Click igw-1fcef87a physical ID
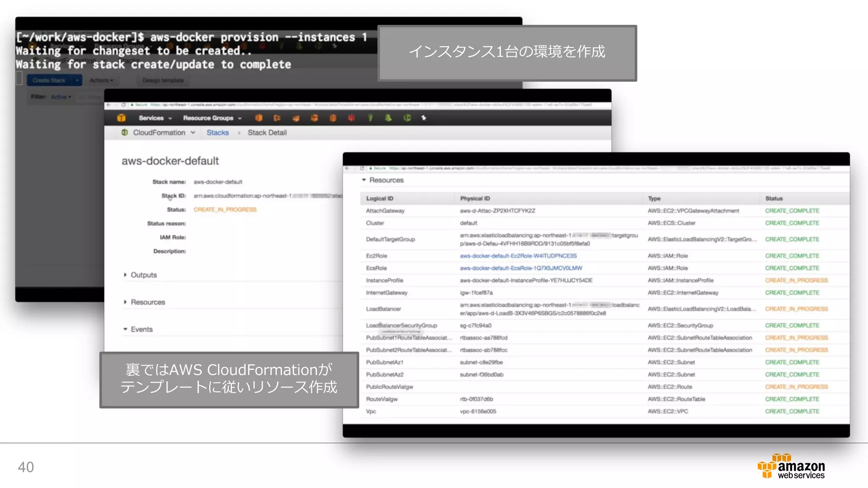The height and width of the screenshot is (488, 868). pos(476,293)
